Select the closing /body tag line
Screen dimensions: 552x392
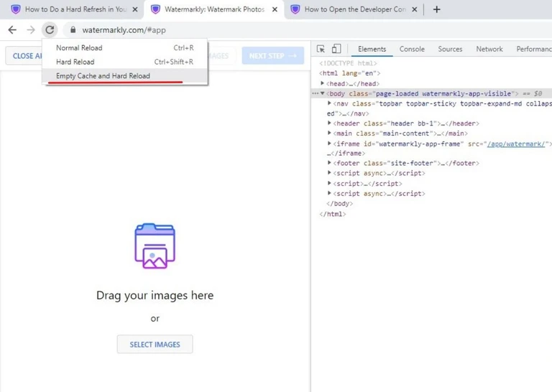(340, 204)
